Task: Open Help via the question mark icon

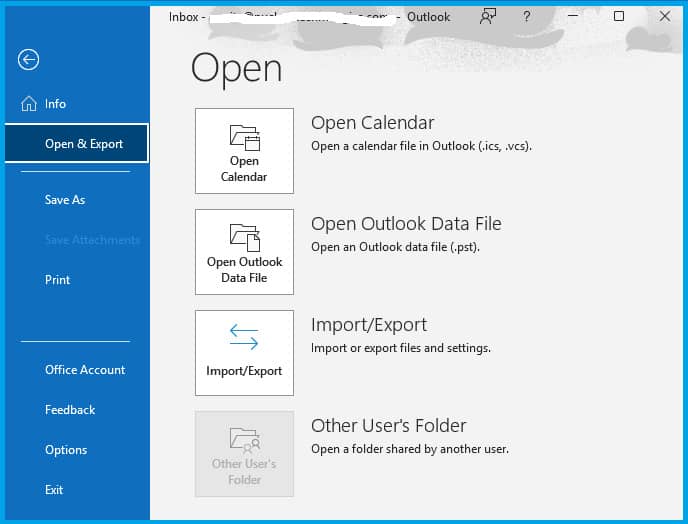Action: pyautogui.click(x=527, y=17)
